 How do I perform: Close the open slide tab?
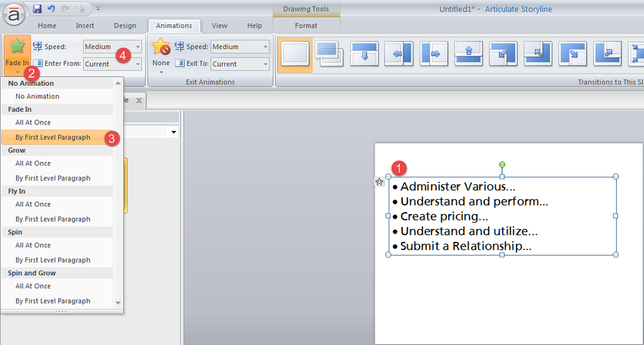tap(139, 101)
